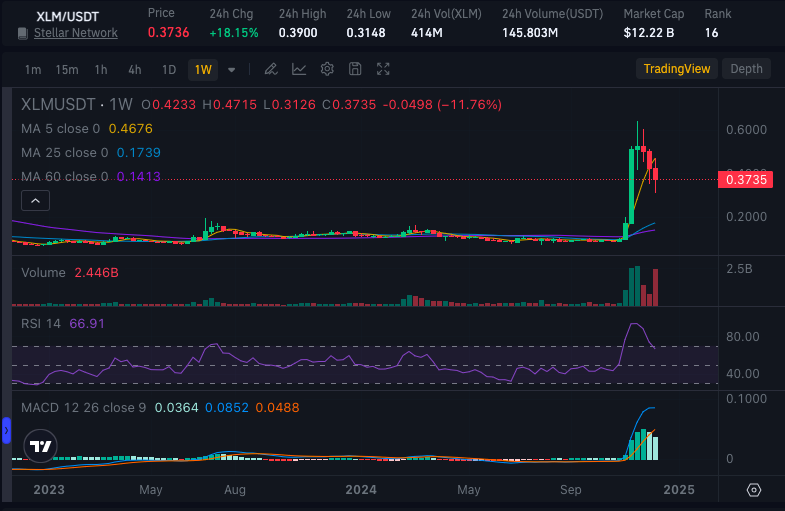Open the indicators line chart icon

(299, 69)
